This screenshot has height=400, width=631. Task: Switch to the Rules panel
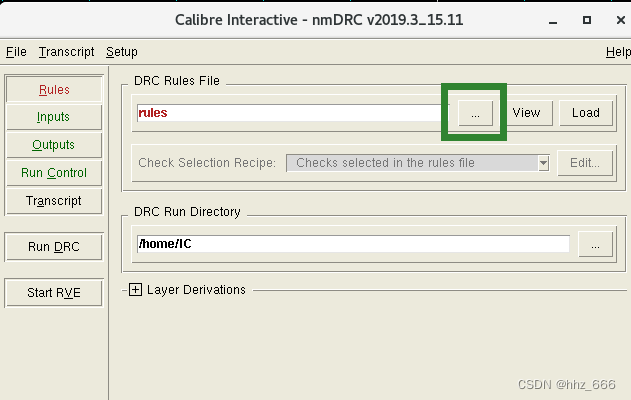tap(54, 89)
